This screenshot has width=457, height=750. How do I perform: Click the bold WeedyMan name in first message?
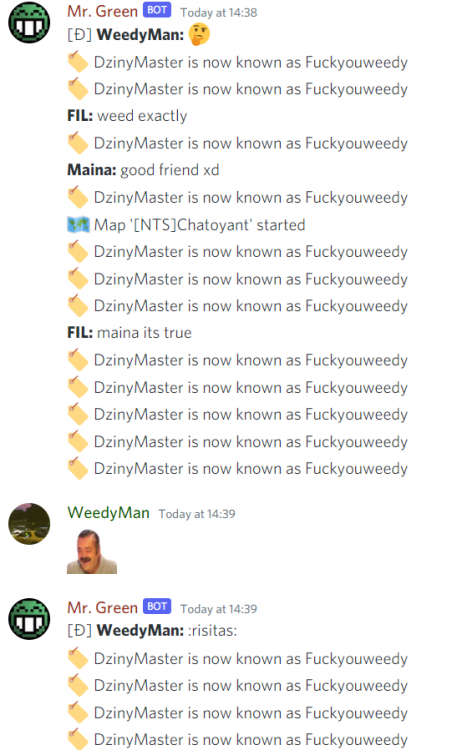pyautogui.click(x=140, y=34)
